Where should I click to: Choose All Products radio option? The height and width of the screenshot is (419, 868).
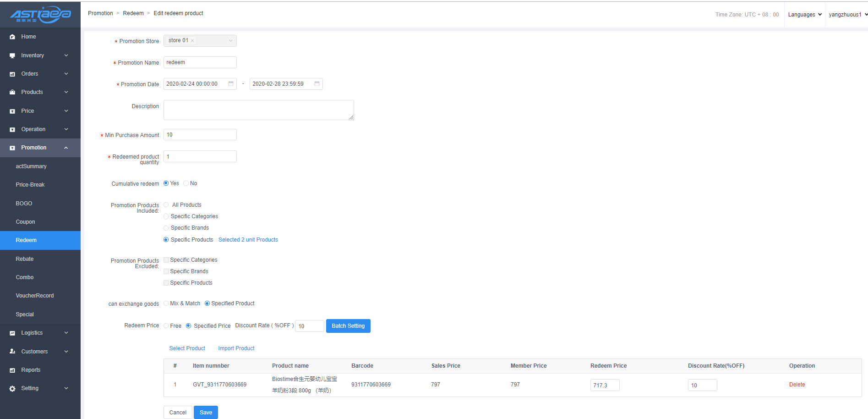coord(166,205)
